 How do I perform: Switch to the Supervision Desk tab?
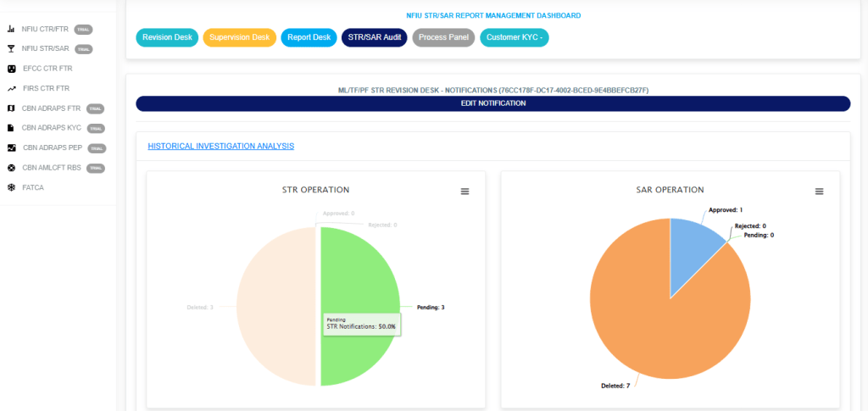point(239,37)
